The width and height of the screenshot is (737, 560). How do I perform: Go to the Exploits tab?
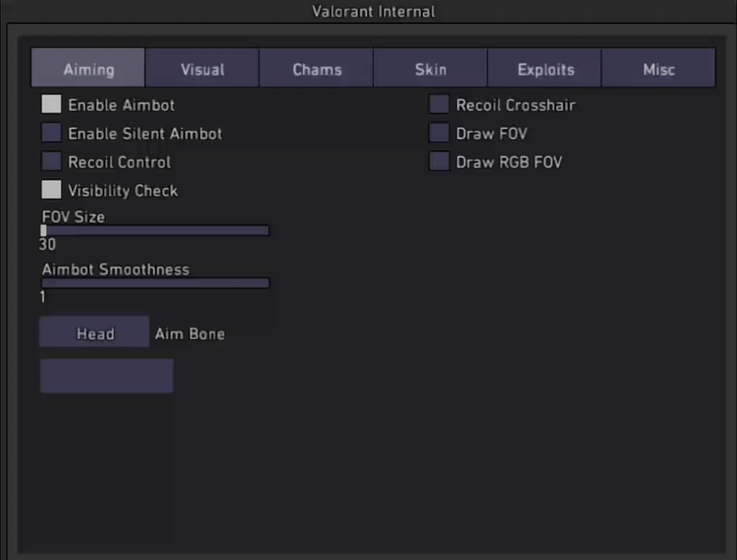click(x=545, y=69)
